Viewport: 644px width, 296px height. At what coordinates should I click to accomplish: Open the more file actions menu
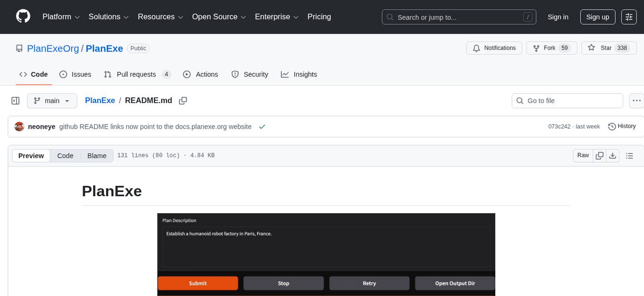[x=637, y=101]
